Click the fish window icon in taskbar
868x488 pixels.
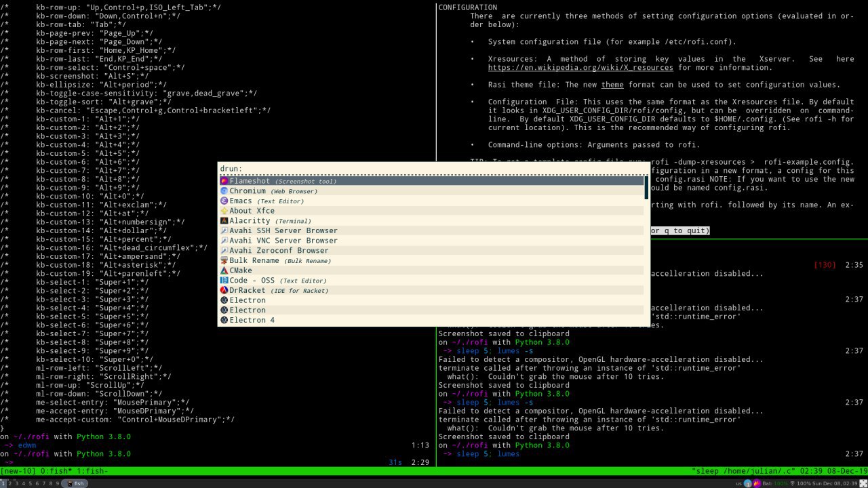(x=68, y=483)
